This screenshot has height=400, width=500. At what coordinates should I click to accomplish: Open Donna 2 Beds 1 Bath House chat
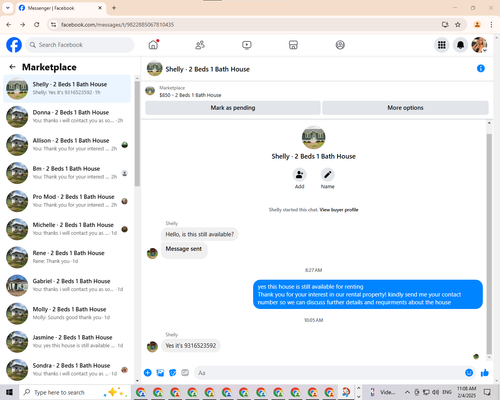click(67, 116)
